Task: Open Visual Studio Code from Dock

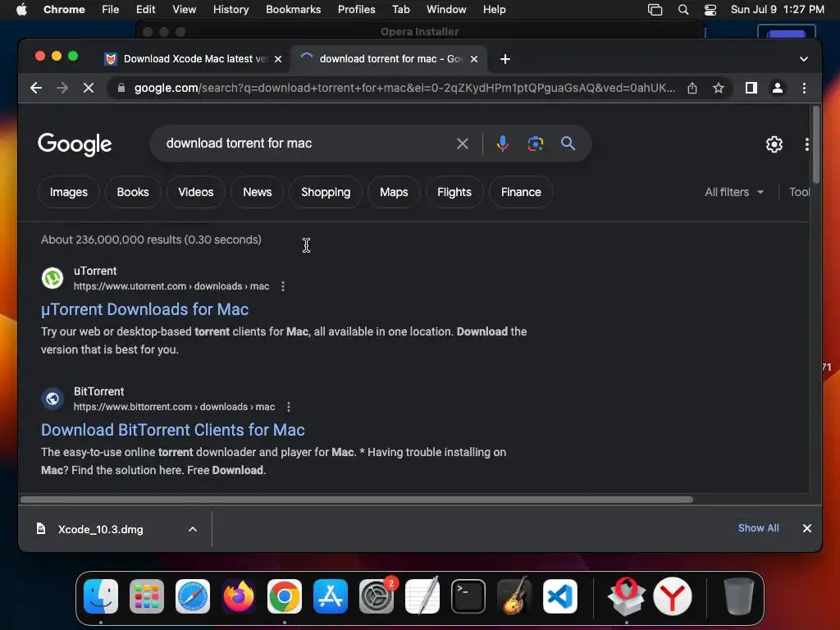Action: click(559, 596)
